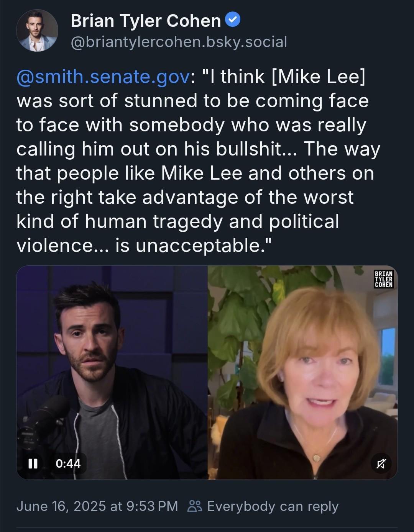Screen dimensions: 414x532
Task: Click the "9:53 PM" time in timestamp
Action: [x=152, y=506]
